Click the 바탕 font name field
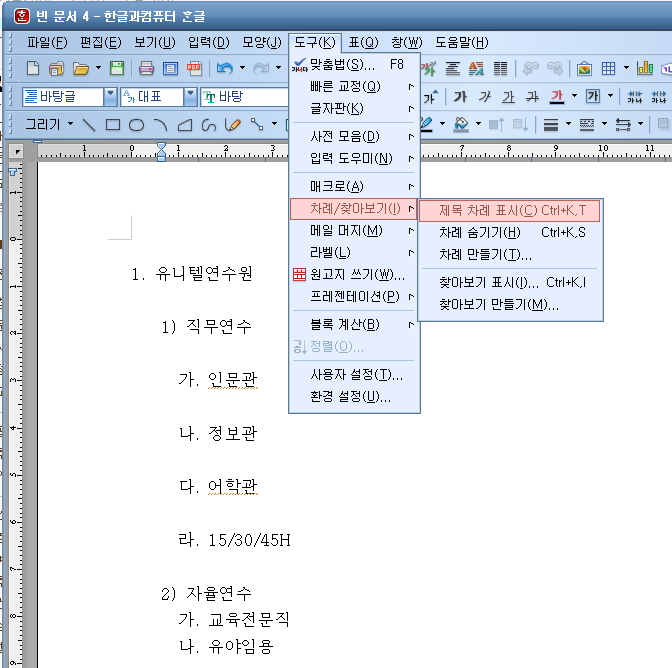This screenshot has width=672, height=668. pos(246,97)
